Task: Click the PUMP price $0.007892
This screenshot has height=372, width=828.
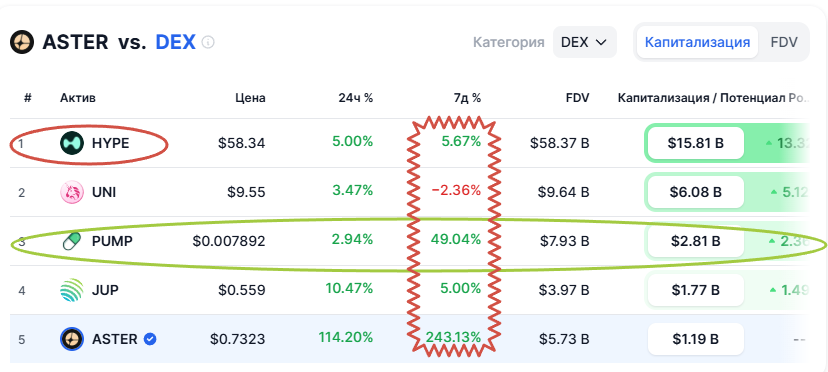Action: 229,241
